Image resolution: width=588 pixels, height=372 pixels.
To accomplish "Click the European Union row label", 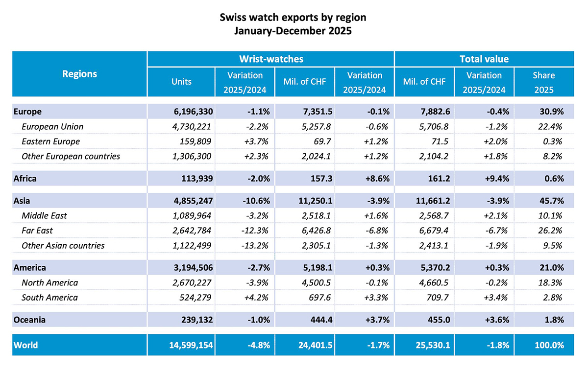I will (52, 126).
